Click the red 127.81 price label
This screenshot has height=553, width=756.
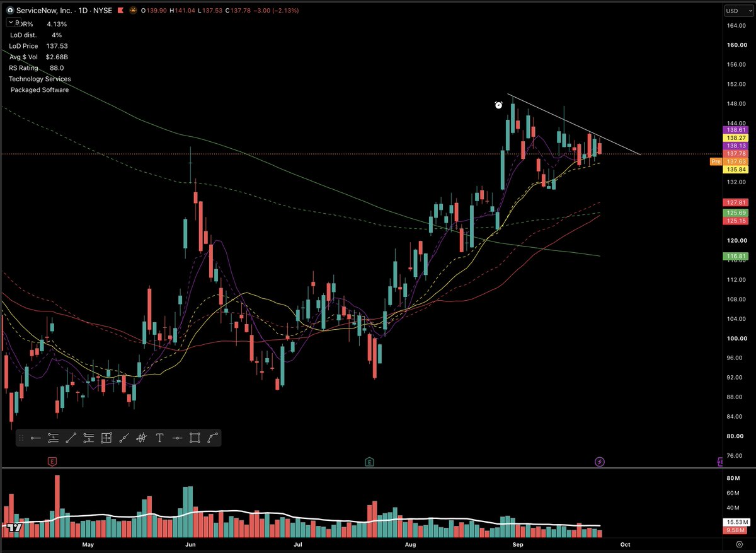pos(736,202)
